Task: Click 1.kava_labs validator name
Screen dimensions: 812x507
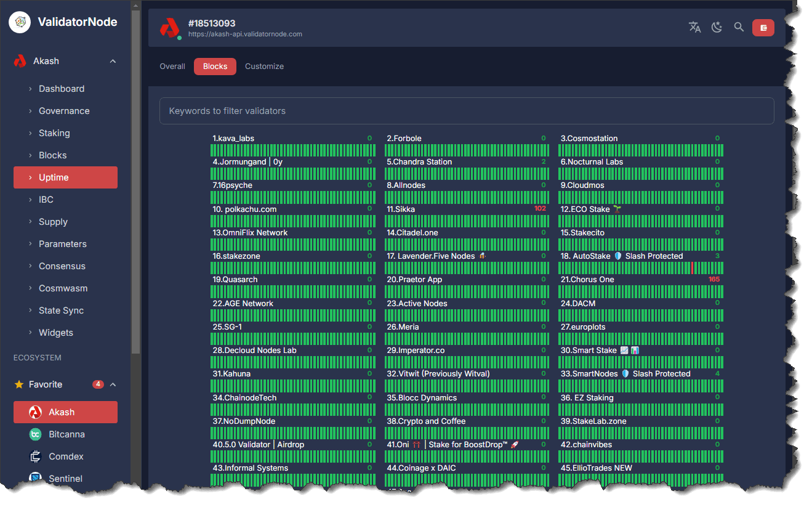Action: click(233, 139)
